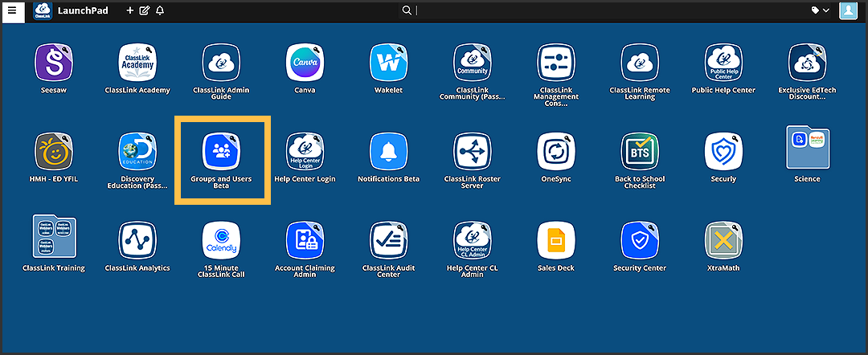Open the Science folder
The width and height of the screenshot is (868, 355).
(x=806, y=150)
